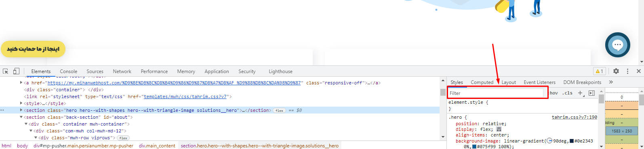The height and width of the screenshot is (149, 644).
Task: Toggle flex badge on mwh-row viprows div
Action: [123, 138]
